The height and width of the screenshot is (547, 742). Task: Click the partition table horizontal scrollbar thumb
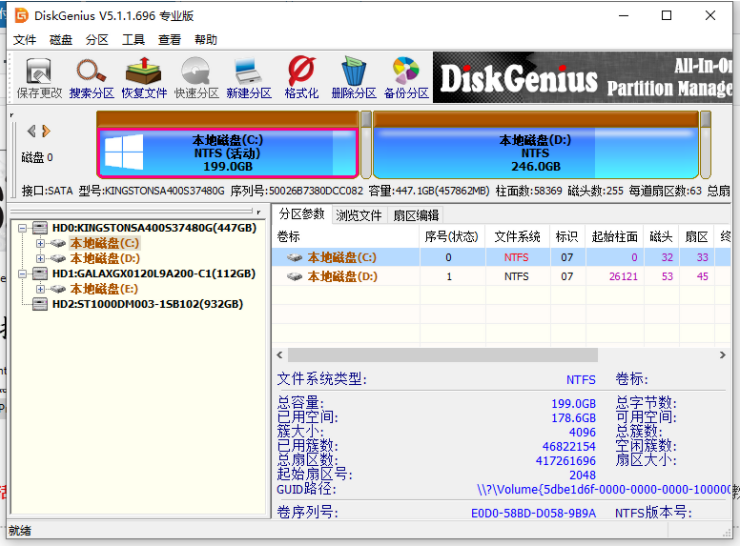(x=443, y=355)
